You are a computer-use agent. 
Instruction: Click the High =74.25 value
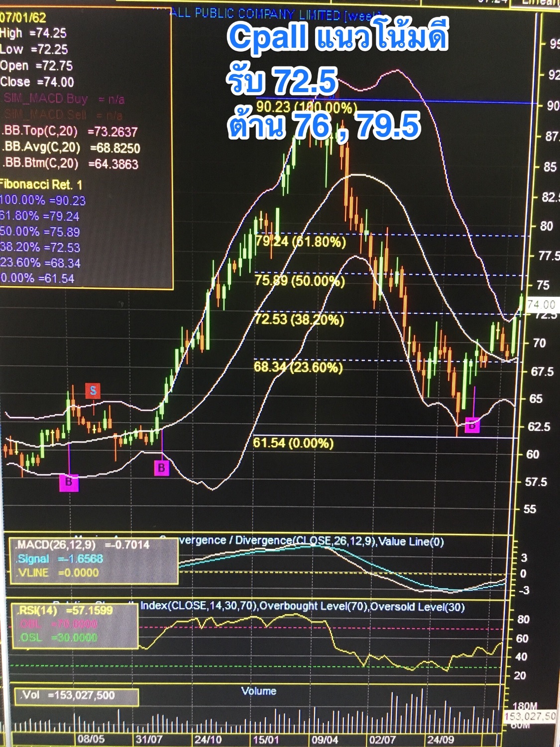33,33
